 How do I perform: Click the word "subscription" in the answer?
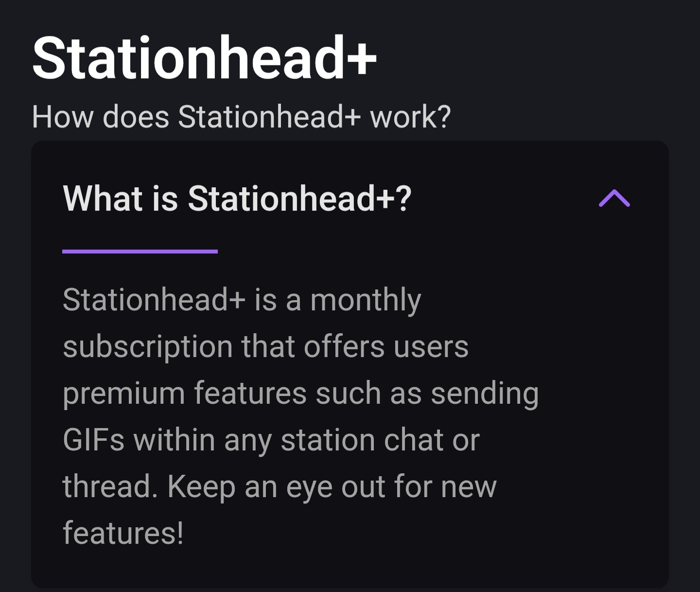coord(148,346)
